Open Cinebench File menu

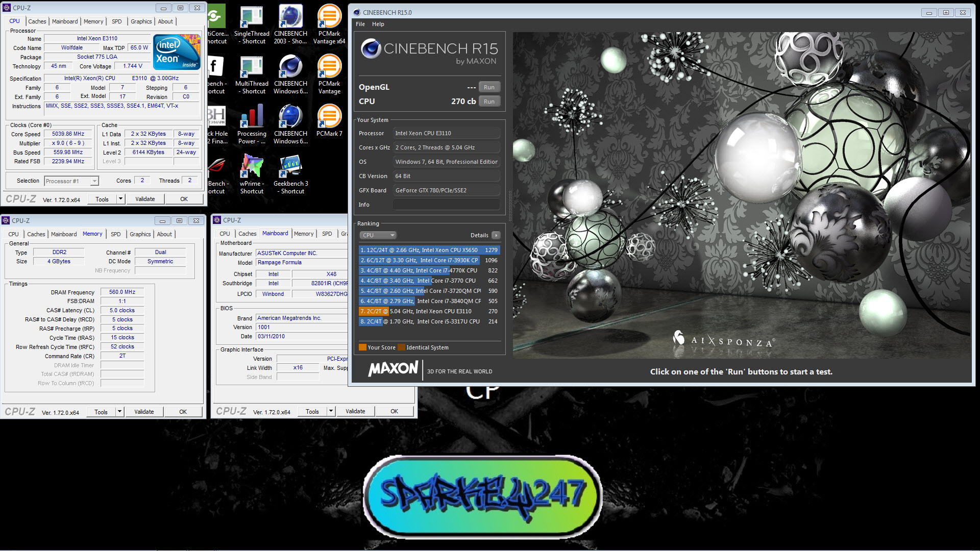point(360,24)
